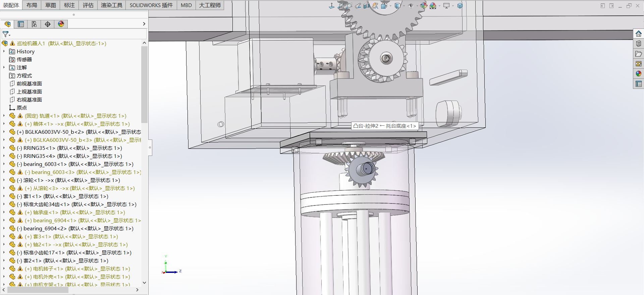Click the Zoom to Area icon
Viewport: 644px width, 295px height.
point(349,6)
